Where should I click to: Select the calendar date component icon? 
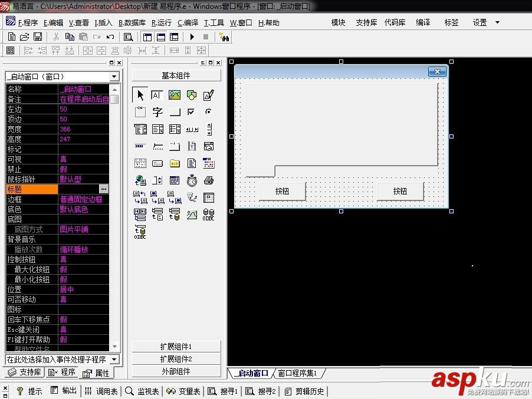[x=208, y=163]
